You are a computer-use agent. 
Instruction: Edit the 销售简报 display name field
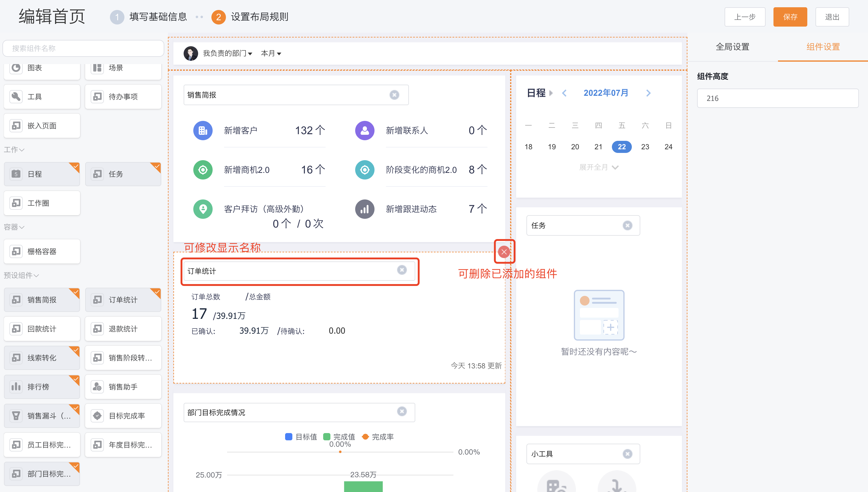point(296,95)
